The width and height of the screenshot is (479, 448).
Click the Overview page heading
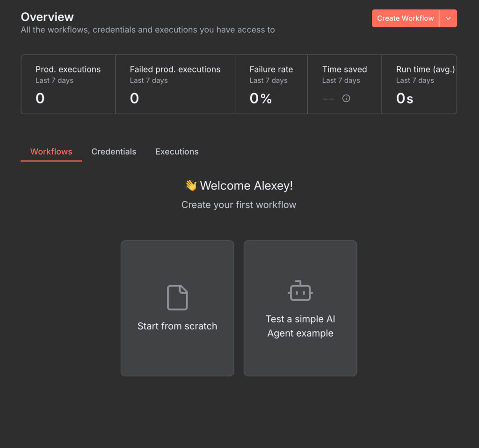click(x=47, y=17)
